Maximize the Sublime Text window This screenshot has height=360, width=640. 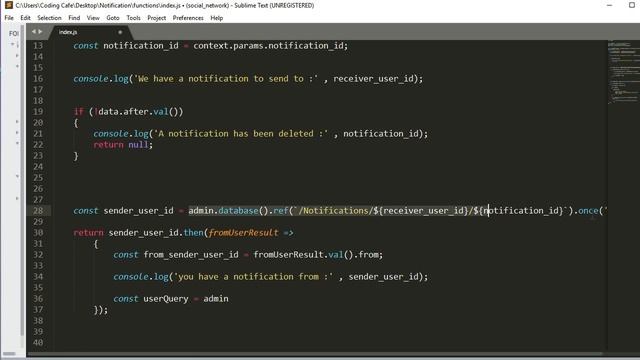(x=632, y=5)
